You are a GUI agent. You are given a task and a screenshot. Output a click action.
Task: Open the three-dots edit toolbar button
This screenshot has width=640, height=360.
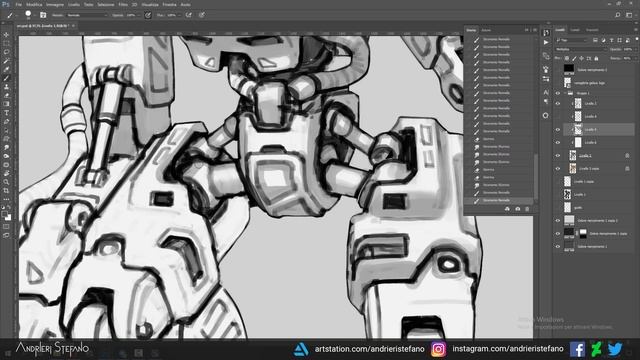tap(6, 199)
